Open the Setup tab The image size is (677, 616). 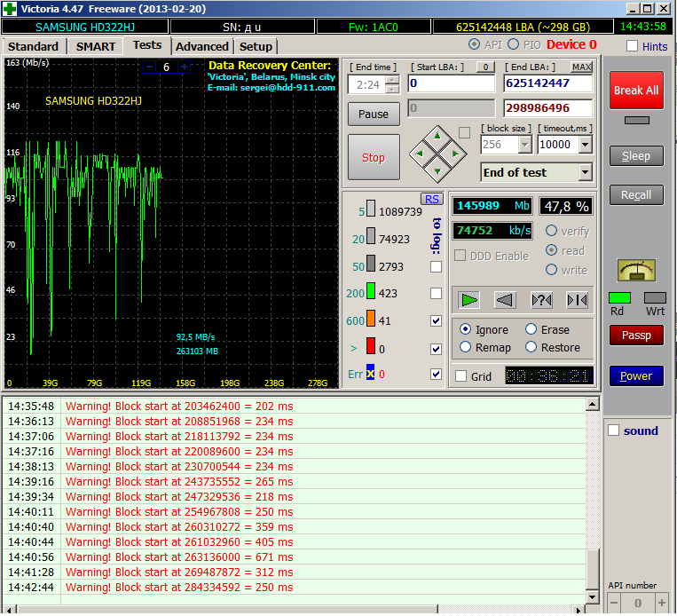pyautogui.click(x=256, y=47)
